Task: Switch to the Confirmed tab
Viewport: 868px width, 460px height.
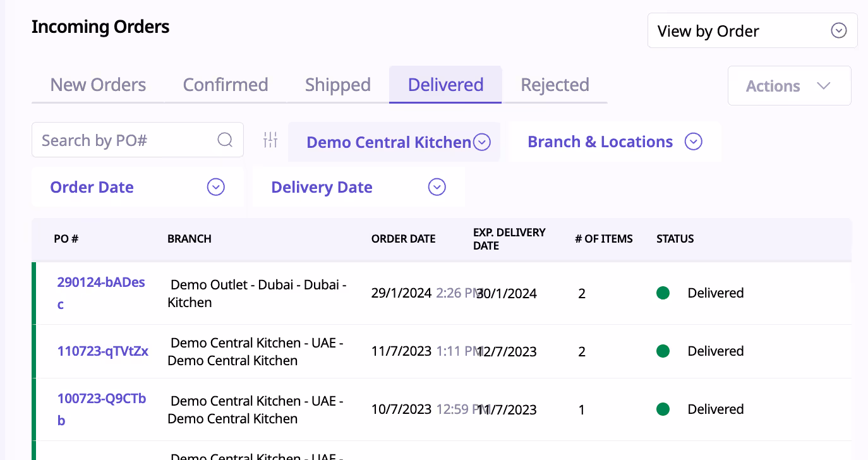Action: [x=226, y=84]
